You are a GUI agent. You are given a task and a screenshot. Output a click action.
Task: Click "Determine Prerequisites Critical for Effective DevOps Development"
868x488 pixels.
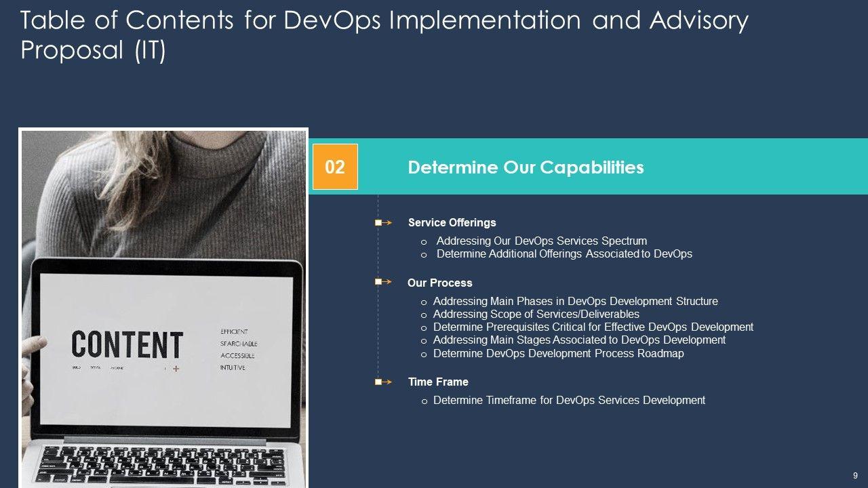click(x=593, y=327)
